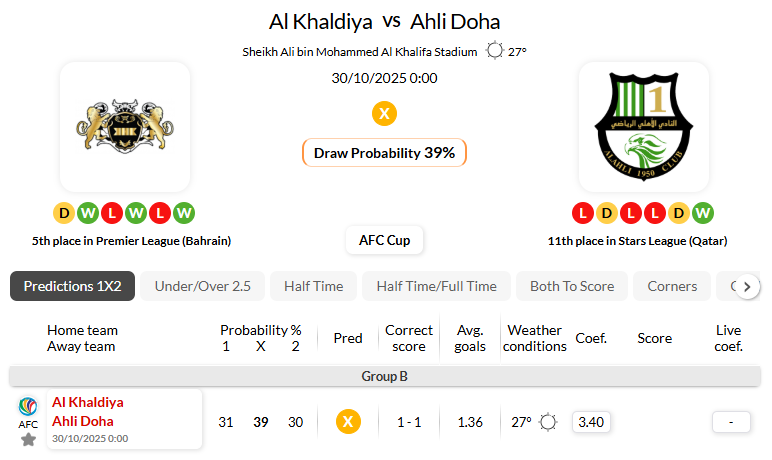Click the AFC Cup competition button
This screenshot has height=460, width=772.
click(384, 240)
